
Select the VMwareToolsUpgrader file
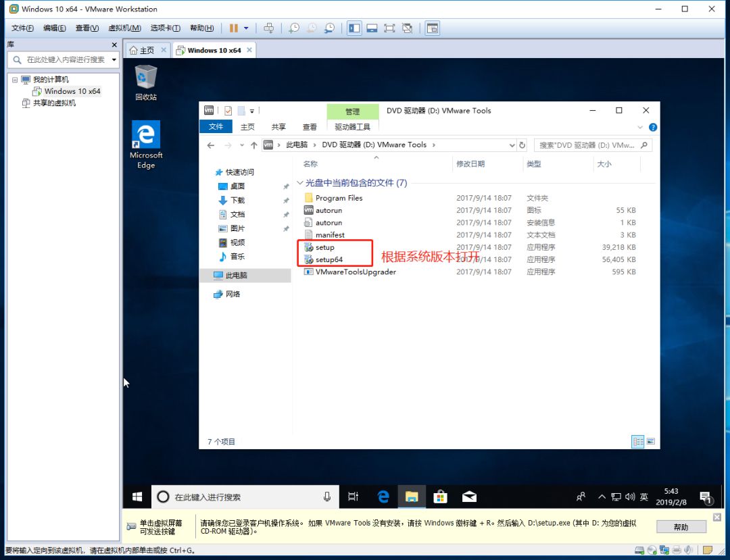(356, 272)
